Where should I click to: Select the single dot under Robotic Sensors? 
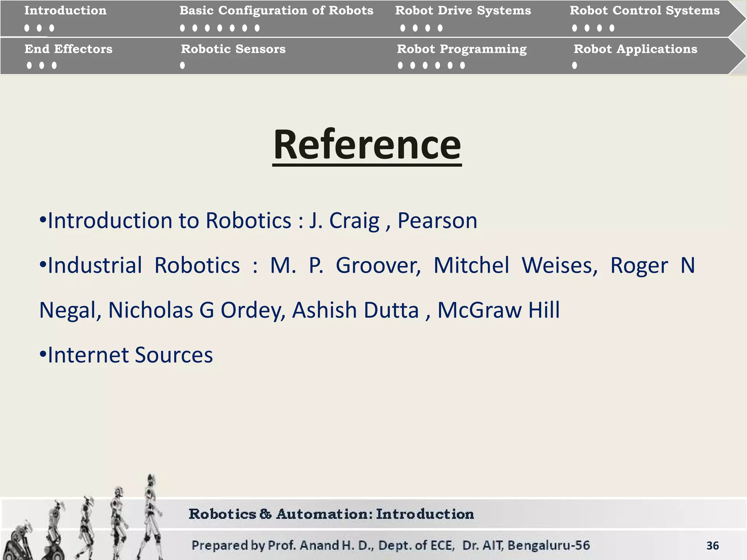(x=182, y=65)
